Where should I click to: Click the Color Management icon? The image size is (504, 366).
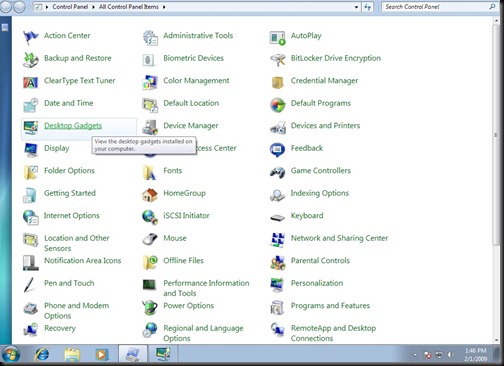pos(150,82)
